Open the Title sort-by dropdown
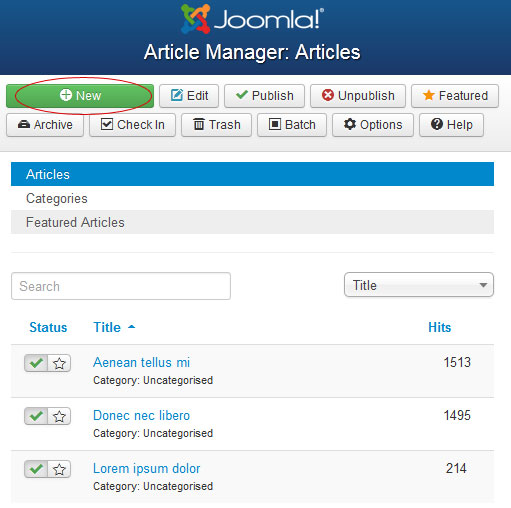This screenshot has width=511, height=508. click(419, 285)
